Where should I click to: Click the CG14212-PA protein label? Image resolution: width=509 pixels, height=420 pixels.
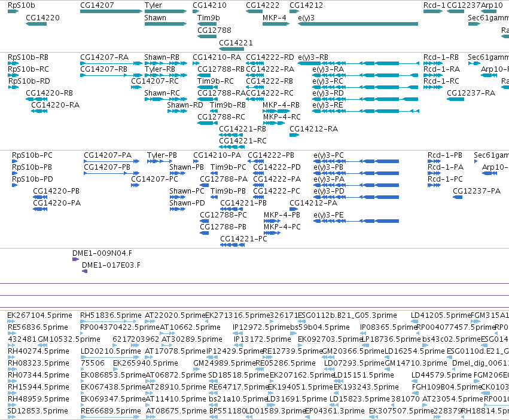pyautogui.click(x=313, y=203)
